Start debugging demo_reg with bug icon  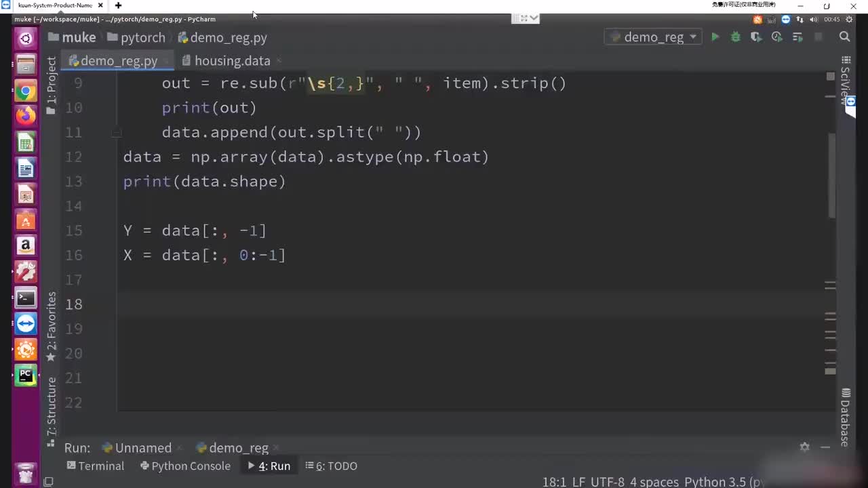point(735,37)
